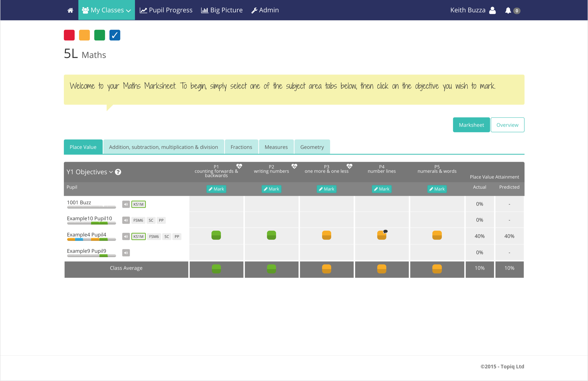This screenshot has height=381, width=588.
Task: Click the heartbeat icon on P1 column
Action: click(239, 166)
